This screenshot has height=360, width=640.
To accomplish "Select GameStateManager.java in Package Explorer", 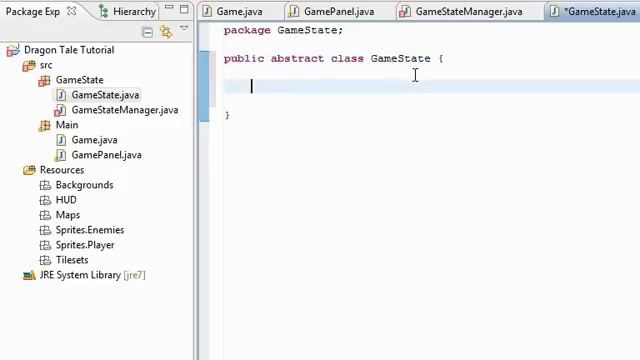I will point(125,110).
